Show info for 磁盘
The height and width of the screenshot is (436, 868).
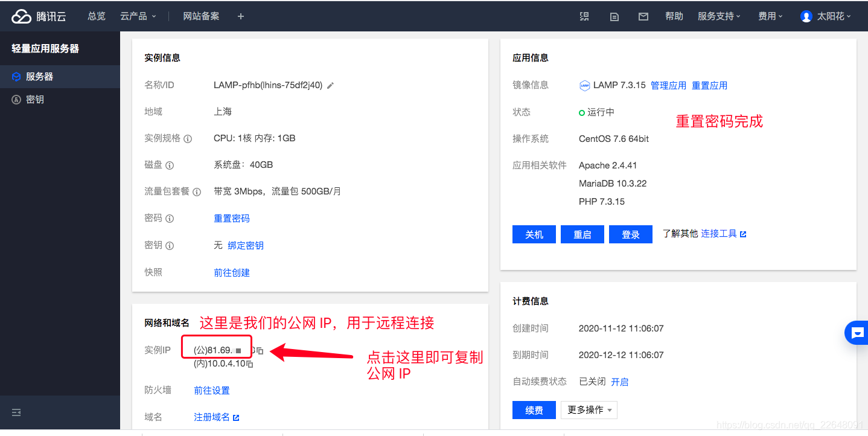170,165
